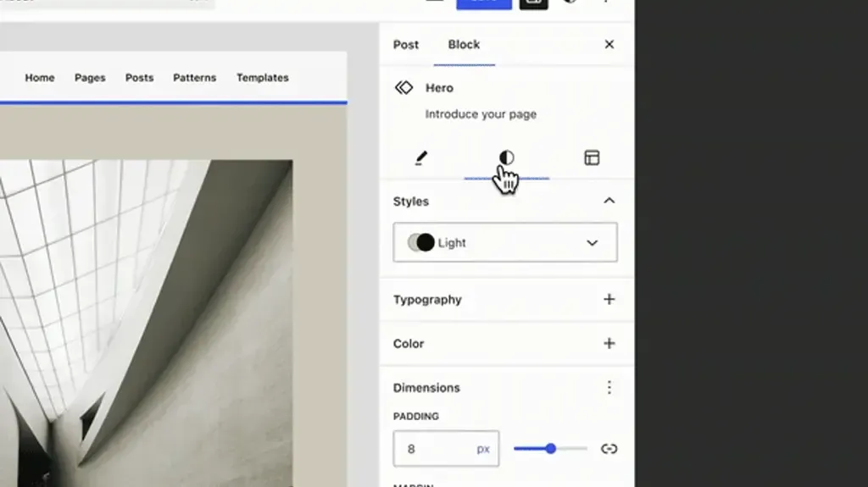Click the padding slider handle

[550, 448]
